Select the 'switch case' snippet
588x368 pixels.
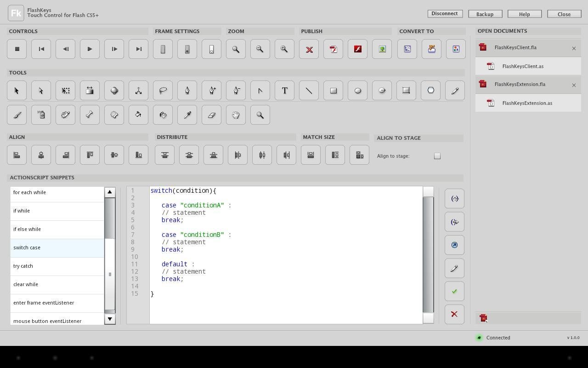tap(57, 248)
